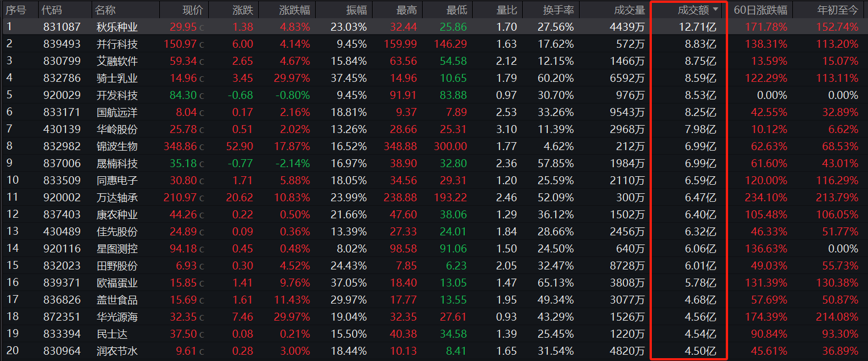Click the code 830799 cell
This screenshot has width=868, height=361.
(62, 61)
